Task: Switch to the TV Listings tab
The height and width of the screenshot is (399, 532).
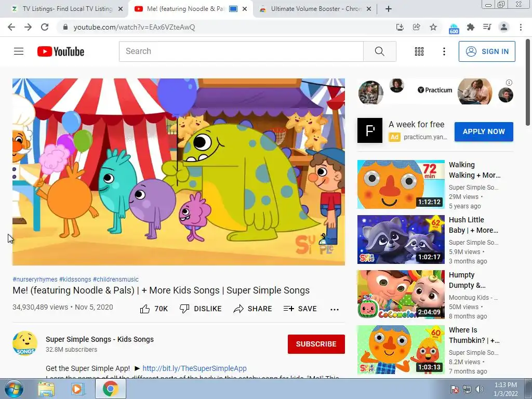Action: pyautogui.click(x=68, y=9)
